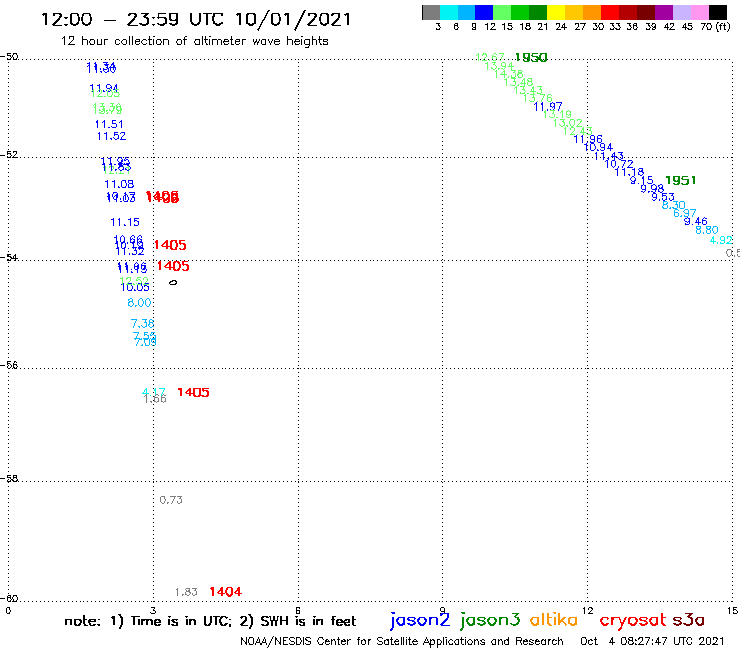The width and height of the screenshot is (740, 650).
Task: Click the light blue value 7.36
Action: 143,324
